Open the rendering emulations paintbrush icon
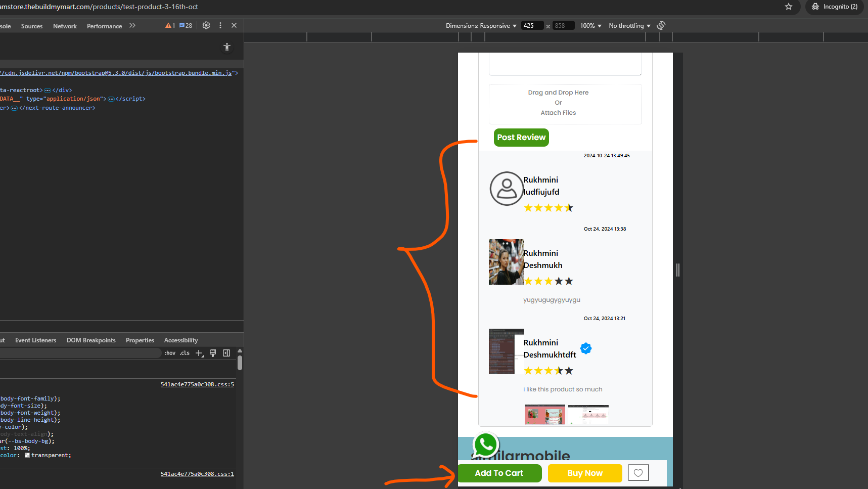Image resolution: width=868 pixels, height=489 pixels. coord(213,353)
